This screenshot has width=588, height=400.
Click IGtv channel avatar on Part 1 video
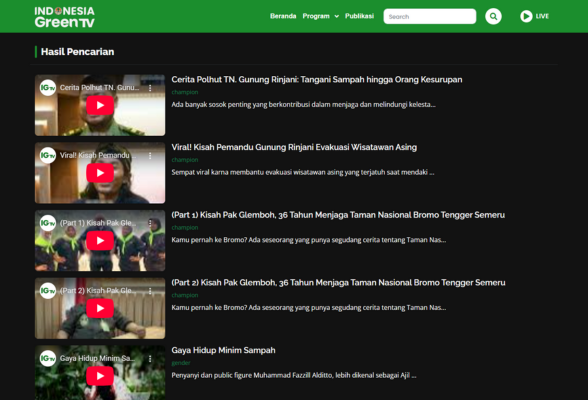48,223
